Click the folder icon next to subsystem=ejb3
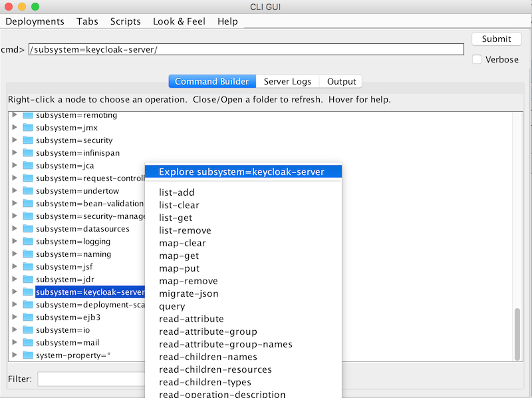532x398 pixels. pos(28,317)
